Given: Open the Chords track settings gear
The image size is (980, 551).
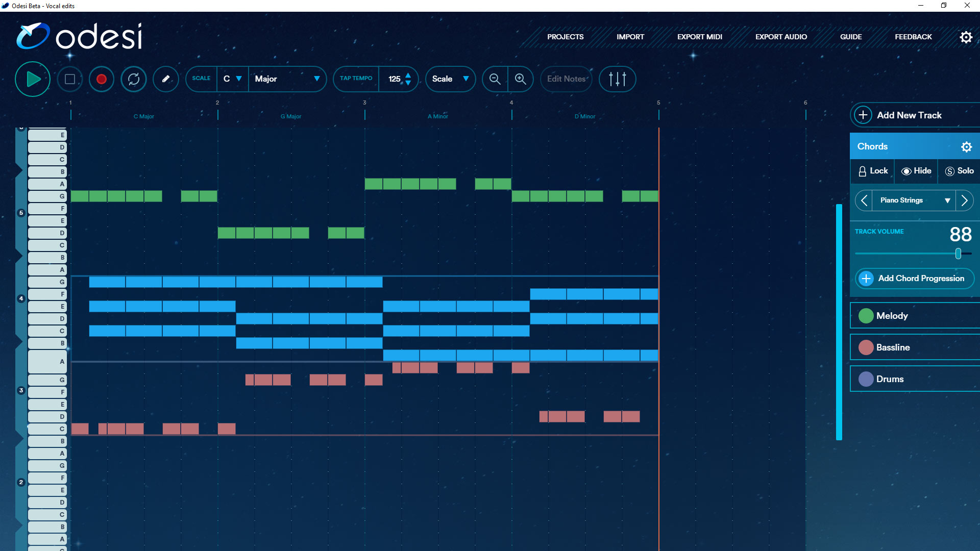Looking at the screenshot, I should coord(967,146).
